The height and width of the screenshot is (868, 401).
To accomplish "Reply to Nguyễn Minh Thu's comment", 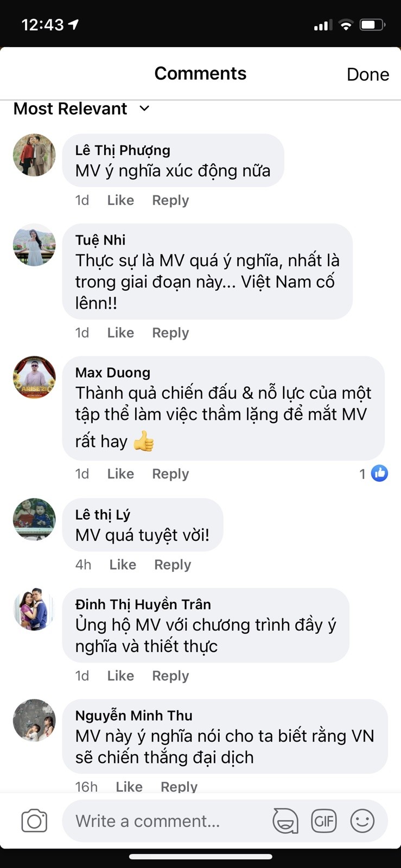I will pyautogui.click(x=179, y=787).
